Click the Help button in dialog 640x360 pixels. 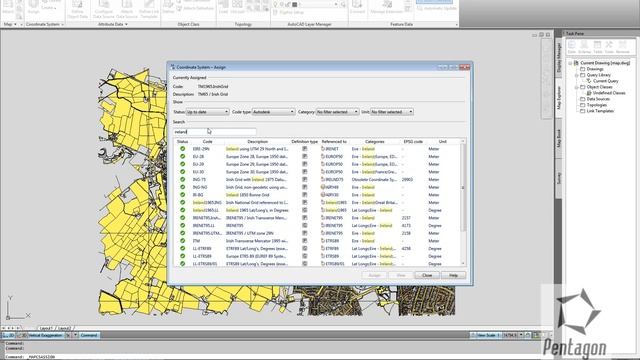(x=453, y=276)
